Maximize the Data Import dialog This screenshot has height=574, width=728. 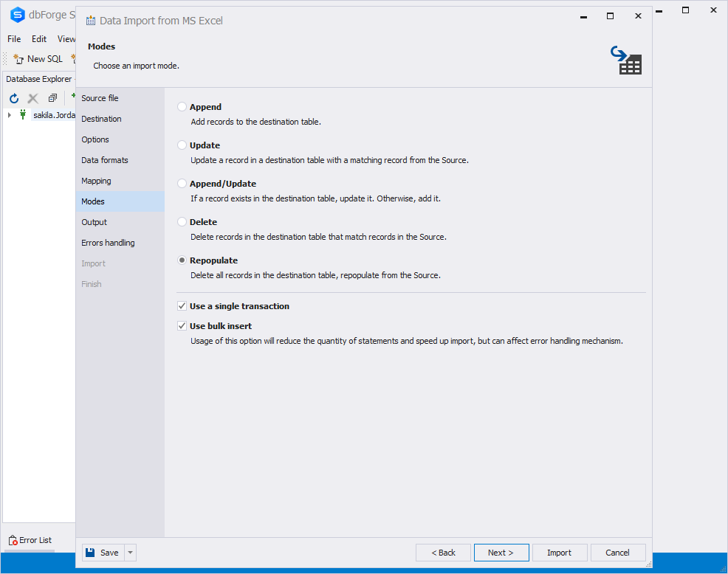pyautogui.click(x=610, y=16)
